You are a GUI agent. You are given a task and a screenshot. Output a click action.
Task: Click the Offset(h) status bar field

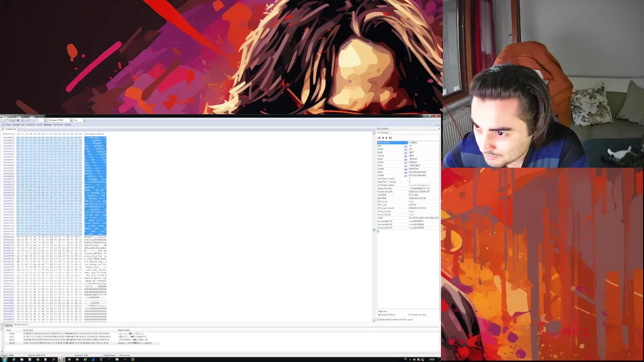(7, 355)
